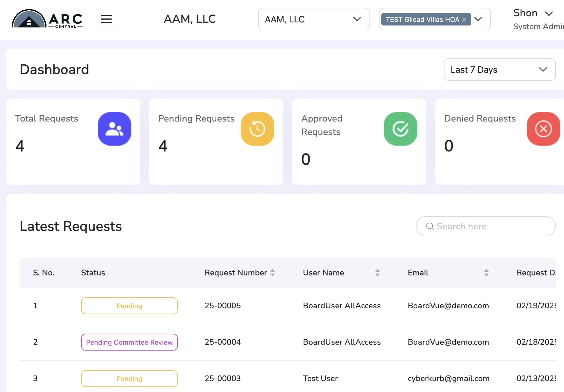
Task: Click the Search here field
Action: (486, 226)
